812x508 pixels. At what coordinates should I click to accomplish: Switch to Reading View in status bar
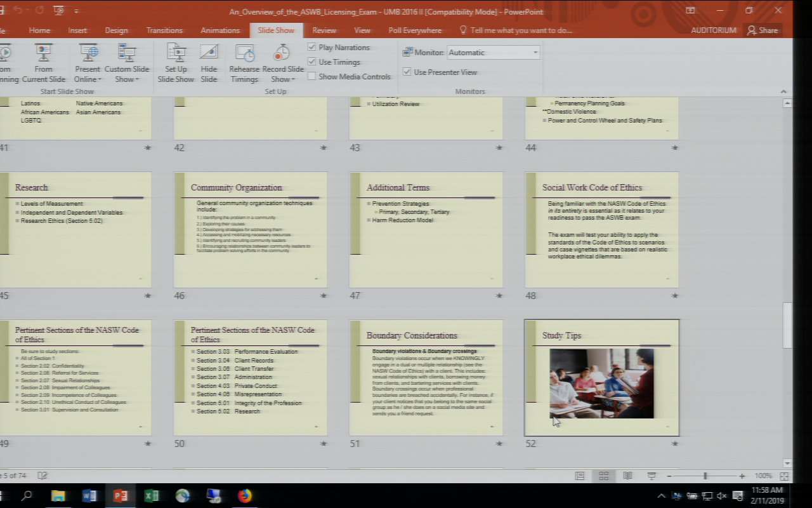click(x=627, y=476)
